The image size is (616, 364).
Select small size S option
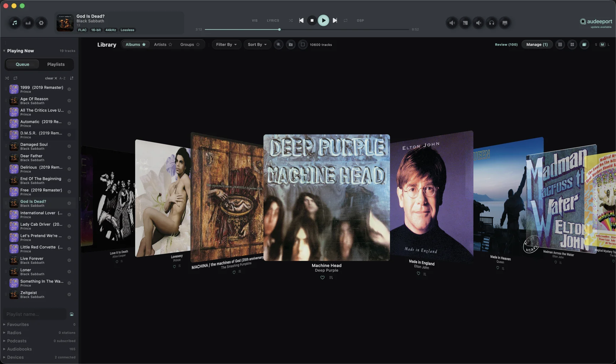[x=596, y=45]
